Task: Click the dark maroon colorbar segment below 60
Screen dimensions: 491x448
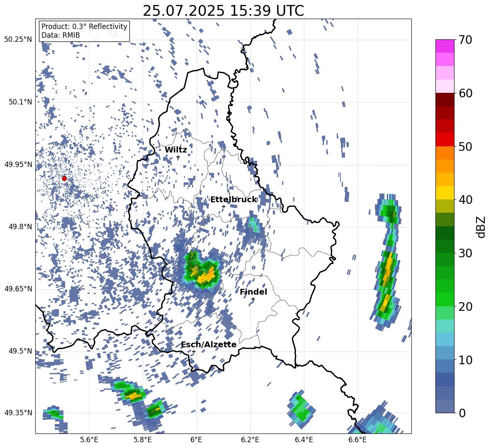Action: (x=445, y=99)
